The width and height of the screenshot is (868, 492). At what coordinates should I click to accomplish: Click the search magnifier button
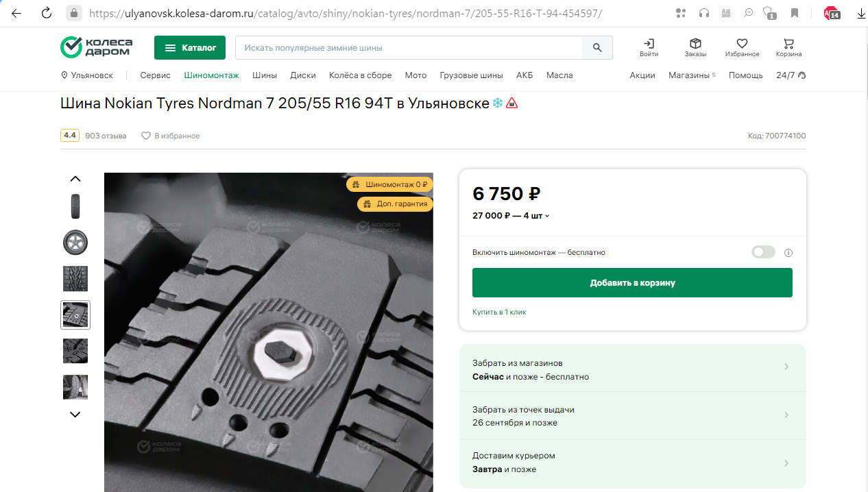pyautogui.click(x=597, y=48)
